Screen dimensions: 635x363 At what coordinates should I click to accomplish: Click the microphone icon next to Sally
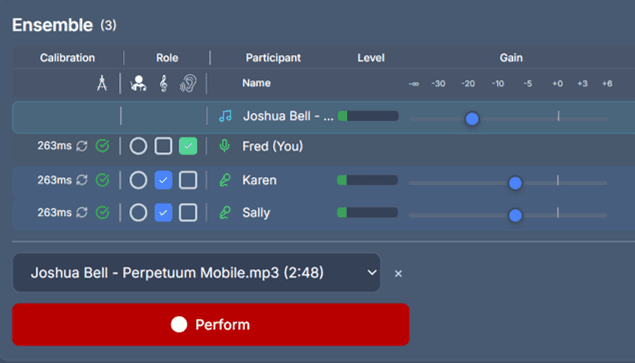click(225, 212)
